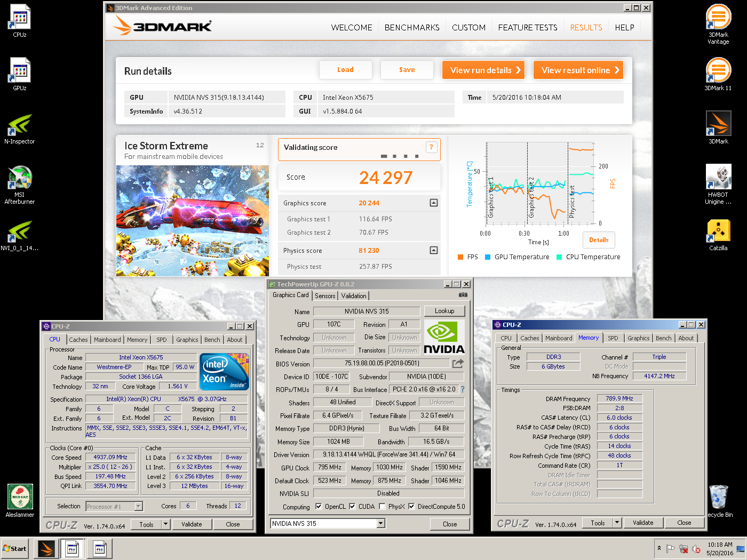Toggle the CUDA checkbox

click(352, 507)
